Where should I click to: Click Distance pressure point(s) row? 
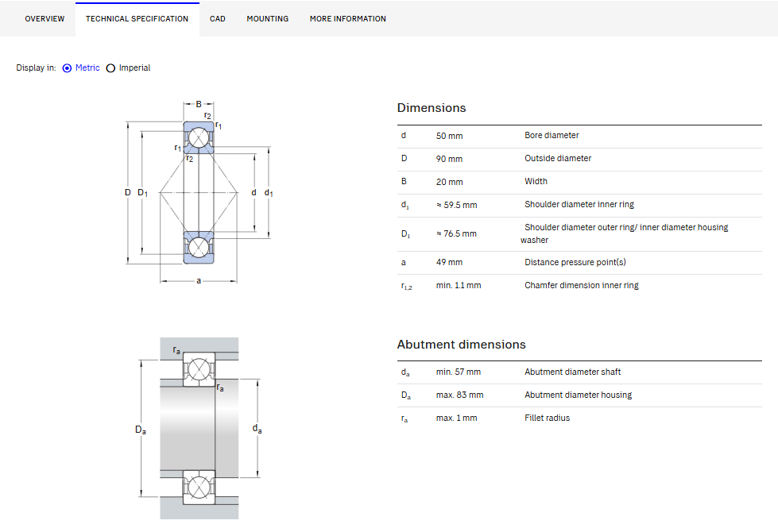(x=579, y=263)
